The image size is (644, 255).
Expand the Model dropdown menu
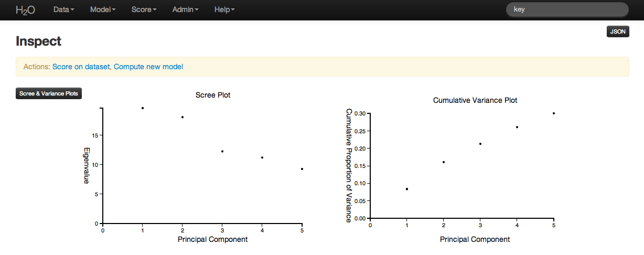point(103,10)
